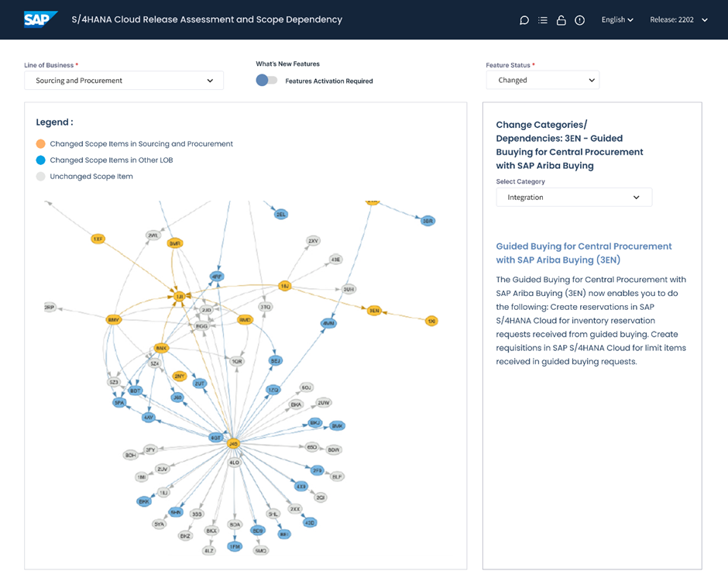Image resolution: width=728 pixels, height=585 pixels.
Task: Open the information icon in the header
Action: click(x=579, y=19)
